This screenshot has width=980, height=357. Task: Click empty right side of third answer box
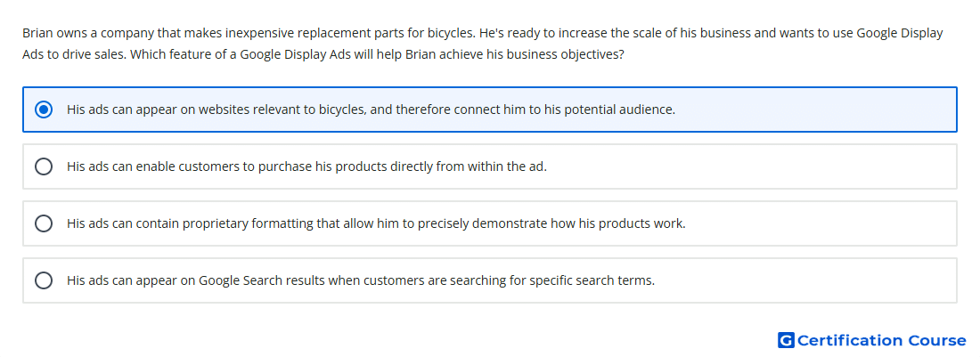point(819,223)
